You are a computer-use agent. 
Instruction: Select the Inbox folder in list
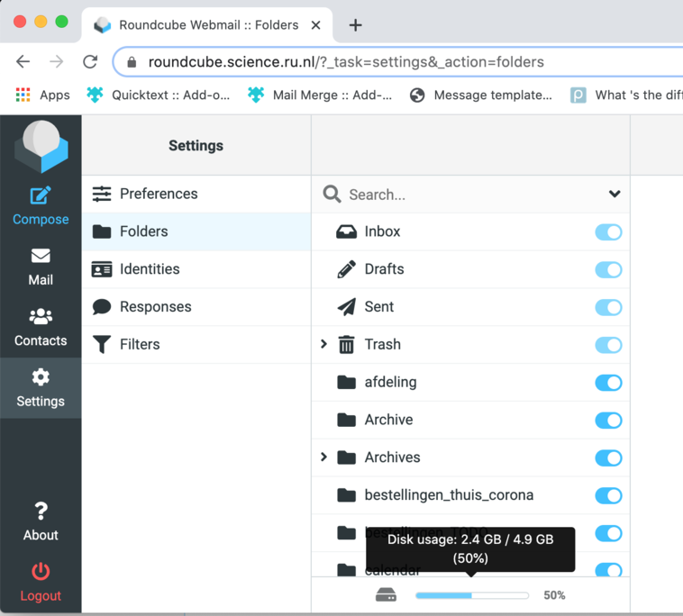coord(382,231)
